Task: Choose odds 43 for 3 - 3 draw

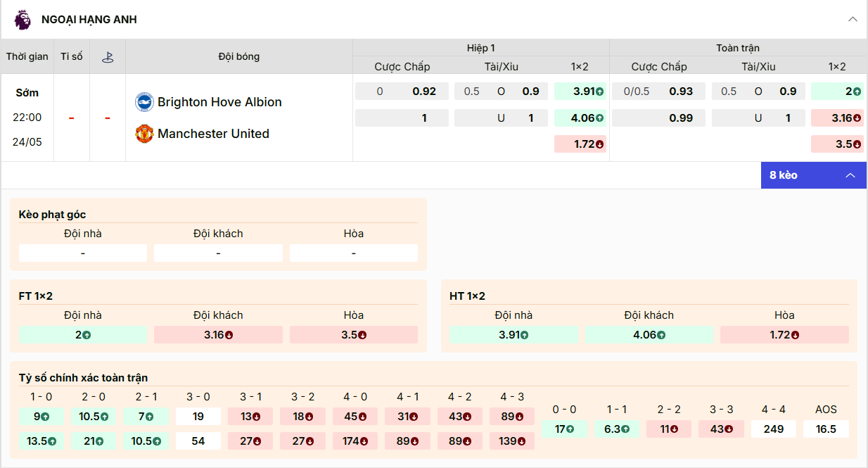Action: (x=721, y=429)
